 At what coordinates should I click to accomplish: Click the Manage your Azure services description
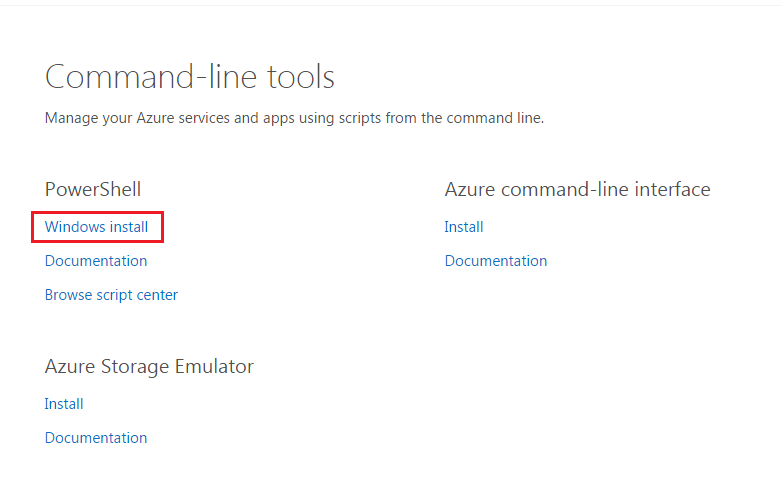click(x=294, y=118)
